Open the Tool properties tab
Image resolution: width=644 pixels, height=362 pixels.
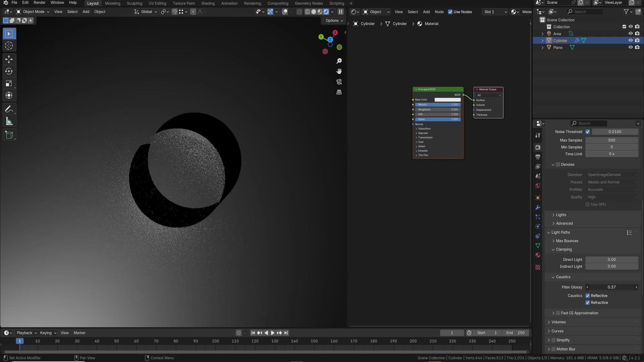coord(538,135)
